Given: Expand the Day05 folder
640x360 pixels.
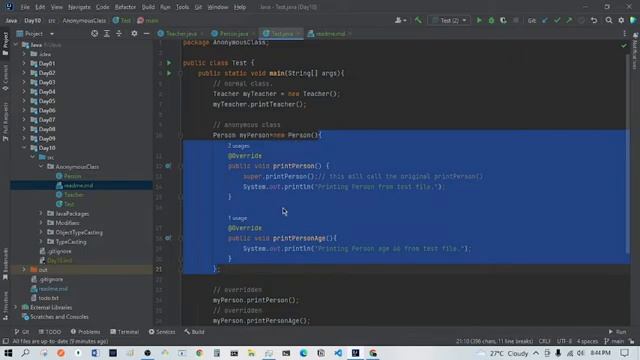Looking at the screenshot, I should point(24,101).
